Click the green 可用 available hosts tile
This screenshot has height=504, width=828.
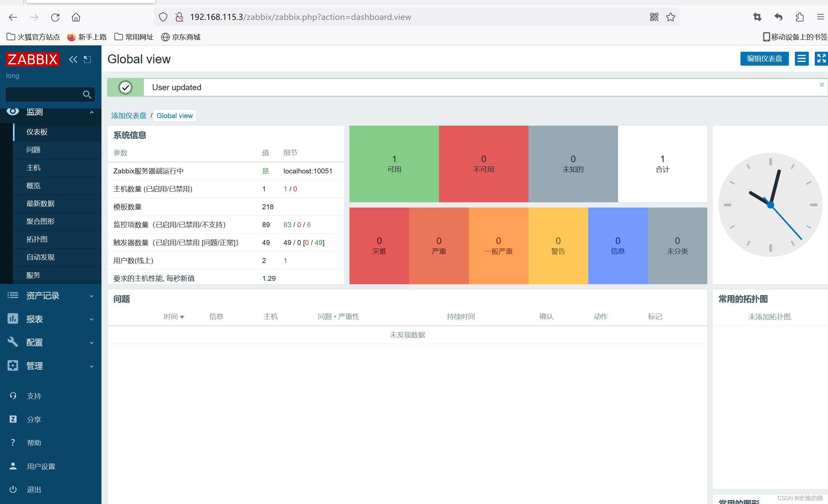pos(394,164)
